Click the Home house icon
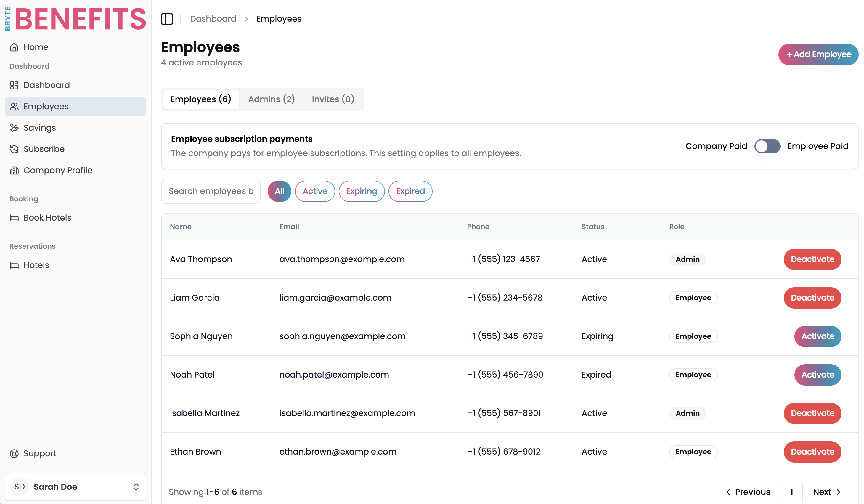This screenshot has height=504, width=864. pos(14,47)
